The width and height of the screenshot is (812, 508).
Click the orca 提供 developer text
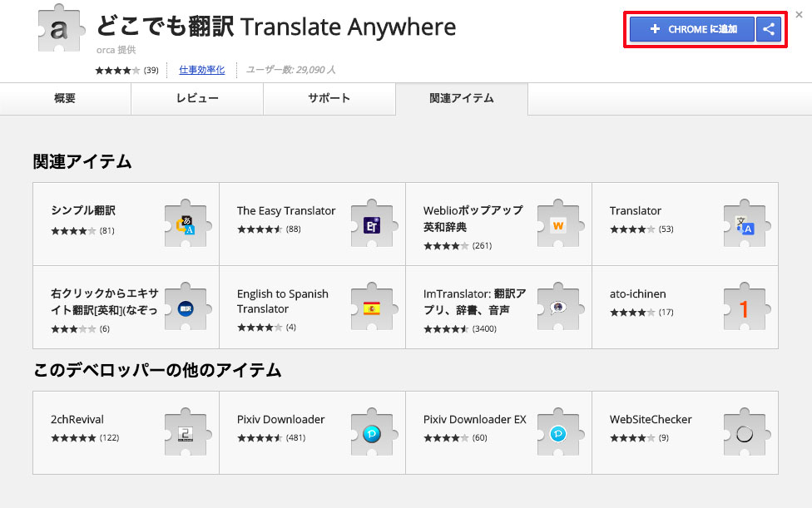(x=116, y=50)
